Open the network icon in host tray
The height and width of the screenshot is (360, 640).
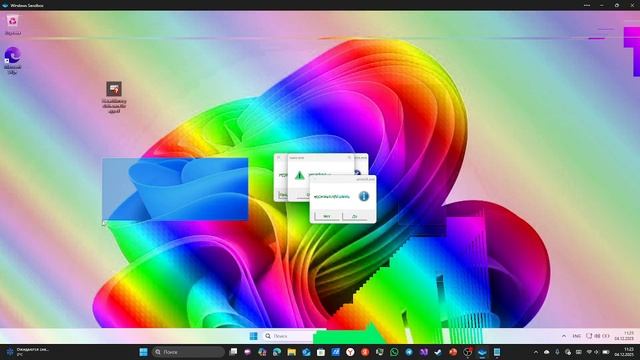click(x=589, y=352)
